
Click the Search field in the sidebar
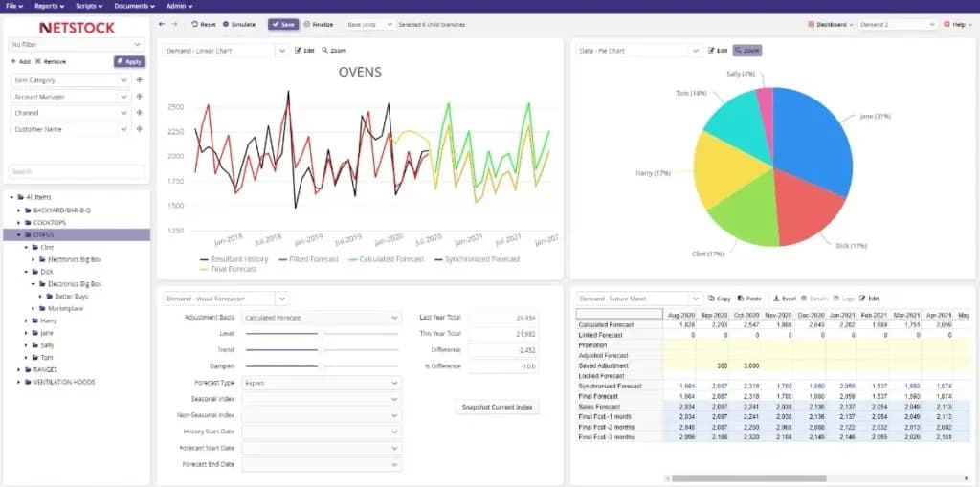point(77,171)
